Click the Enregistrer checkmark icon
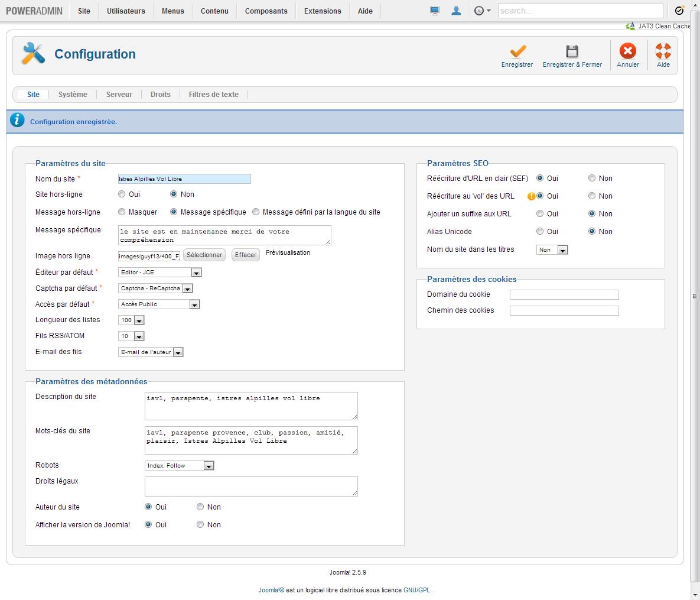The height and width of the screenshot is (600, 700). click(x=517, y=51)
